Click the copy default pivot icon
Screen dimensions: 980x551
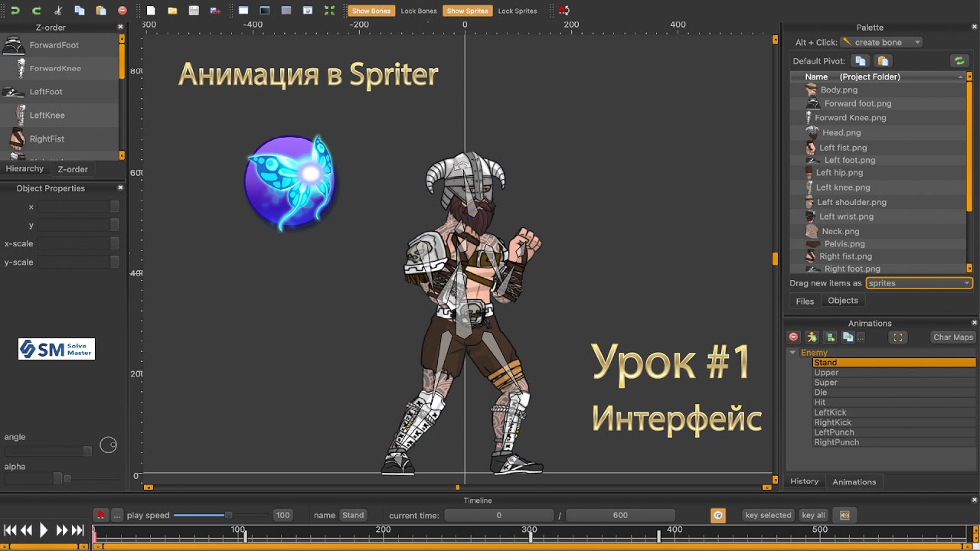tap(861, 61)
